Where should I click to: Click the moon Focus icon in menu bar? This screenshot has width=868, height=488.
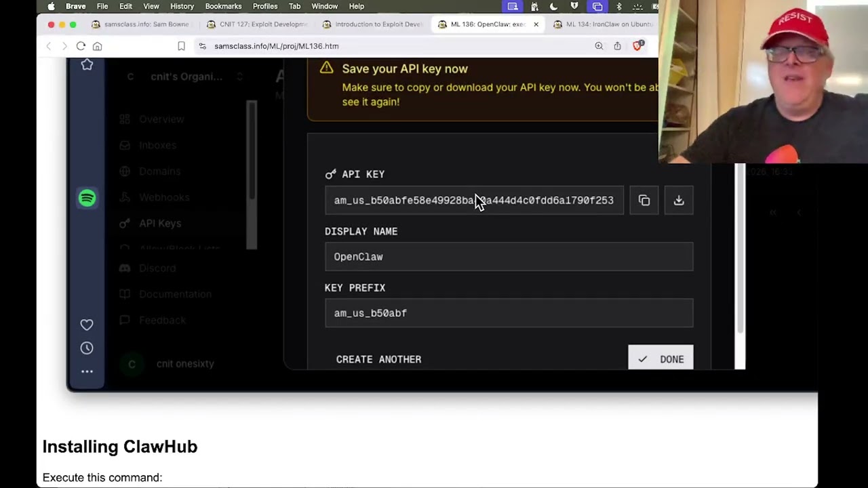553,6
